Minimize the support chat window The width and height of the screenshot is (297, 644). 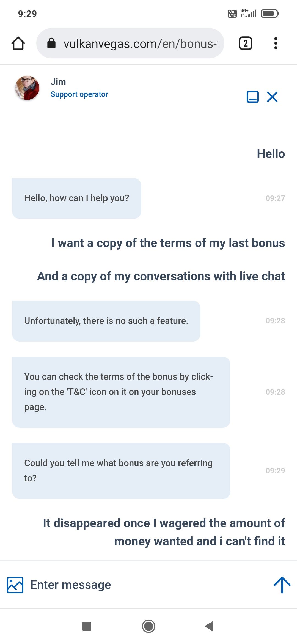tap(252, 97)
